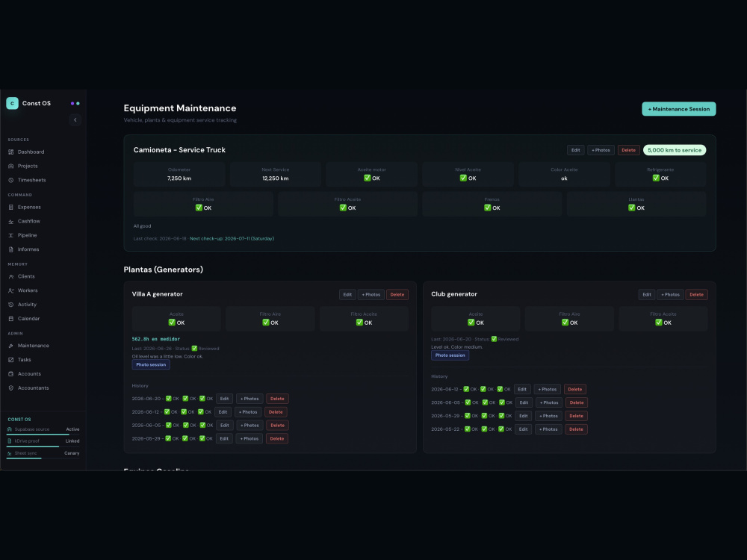This screenshot has height=560, width=747.
Task: Click the kDrive proof status icon
Action: click(x=10, y=441)
